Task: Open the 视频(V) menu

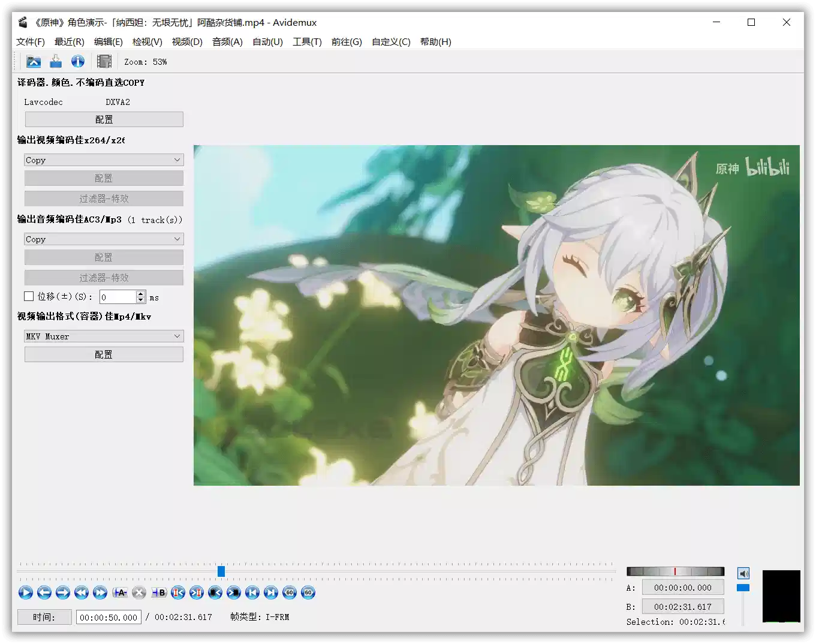Action: pos(186,41)
